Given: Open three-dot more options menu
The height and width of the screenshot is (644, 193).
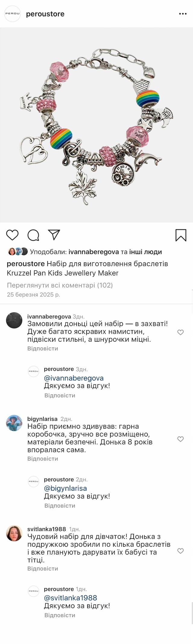Looking at the screenshot, I should coord(183,14).
